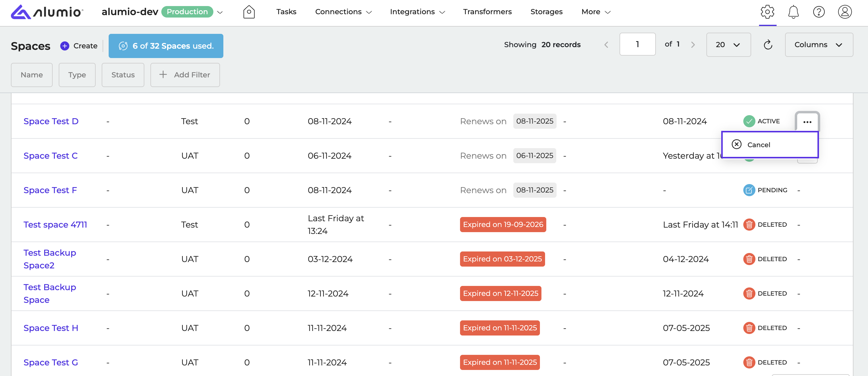Click the Create space button
Viewport: 868px width, 376px height.
click(x=79, y=46)
